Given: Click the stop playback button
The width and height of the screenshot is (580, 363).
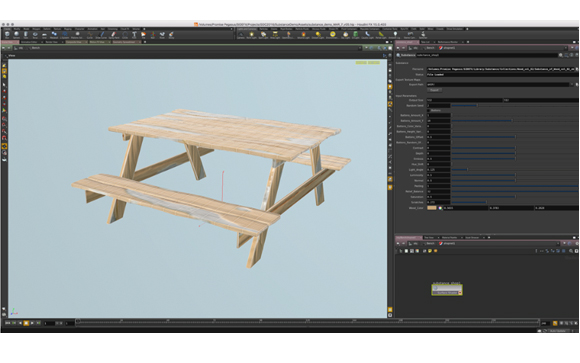Looking at the screenshot, I should (x=26, y=323).
